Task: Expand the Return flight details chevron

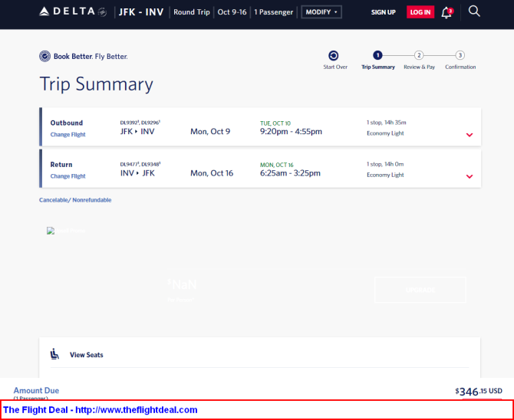Action: click(x=470, y=176)
